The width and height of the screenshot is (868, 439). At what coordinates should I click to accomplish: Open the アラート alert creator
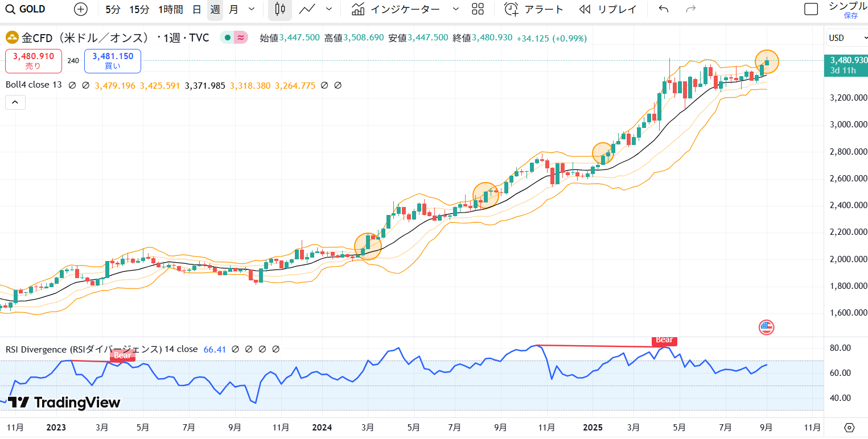click(x=534, y=9)
